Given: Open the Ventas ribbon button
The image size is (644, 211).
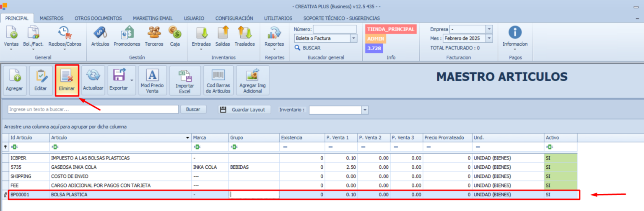Looking at the screenshot, I should coord(11,37).
